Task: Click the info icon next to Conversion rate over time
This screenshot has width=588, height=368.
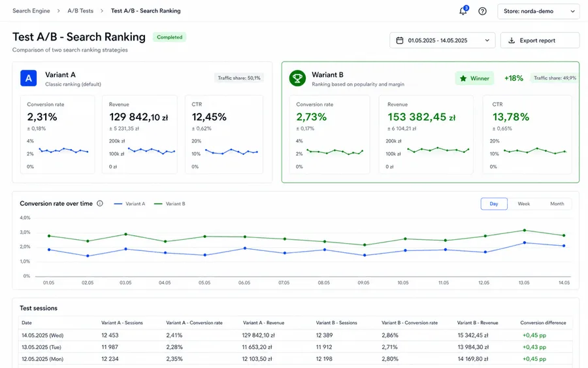Action: point(100,203)
